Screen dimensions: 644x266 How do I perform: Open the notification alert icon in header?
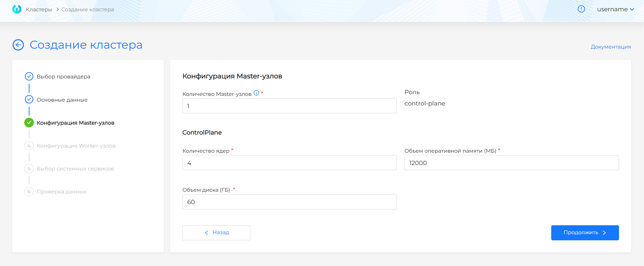pos(581,9)
